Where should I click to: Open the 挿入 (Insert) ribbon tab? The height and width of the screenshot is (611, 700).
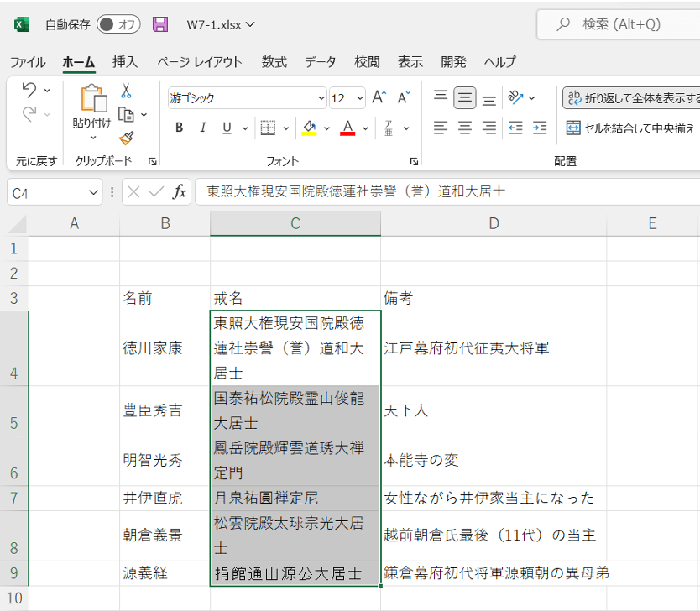(125, 62)
